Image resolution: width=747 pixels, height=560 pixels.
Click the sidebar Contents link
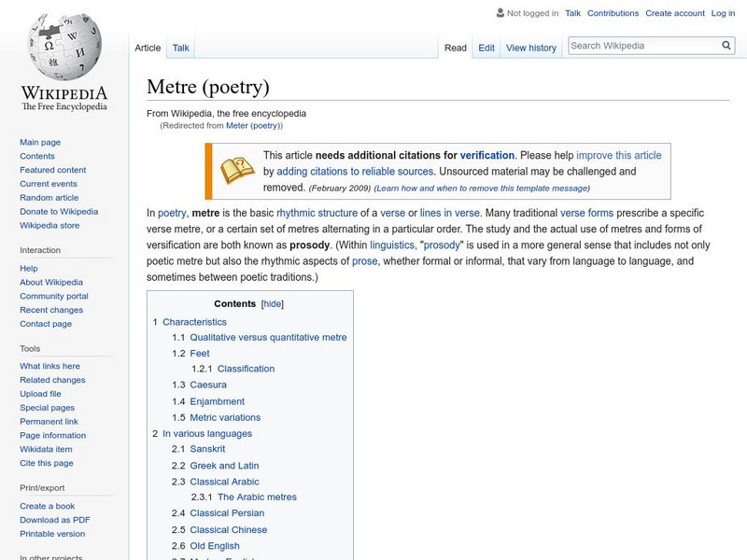[x=37, y=156]
